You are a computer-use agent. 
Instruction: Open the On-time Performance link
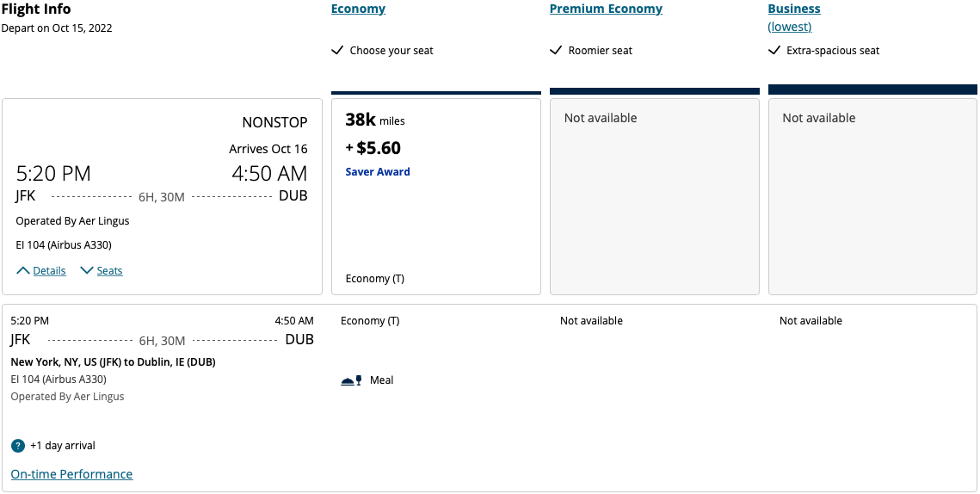pyautogui.click(x=72, y=474)
